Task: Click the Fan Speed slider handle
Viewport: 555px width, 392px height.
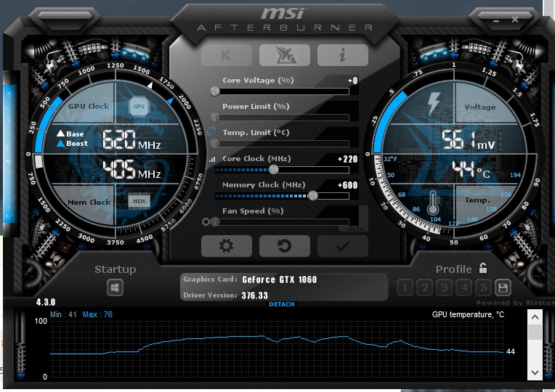Action: [216, 222]
